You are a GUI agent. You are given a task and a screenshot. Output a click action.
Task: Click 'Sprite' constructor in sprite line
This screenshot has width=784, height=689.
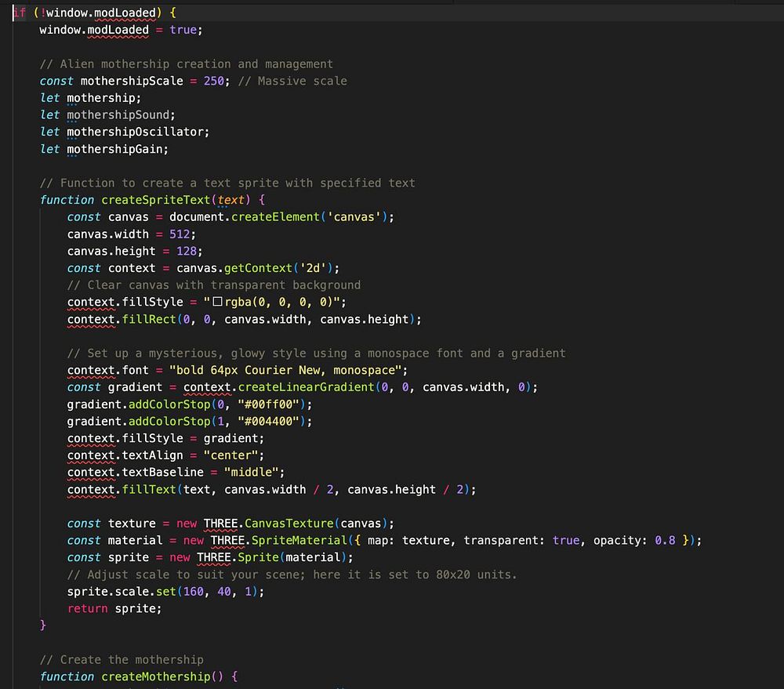click(258, 557)
